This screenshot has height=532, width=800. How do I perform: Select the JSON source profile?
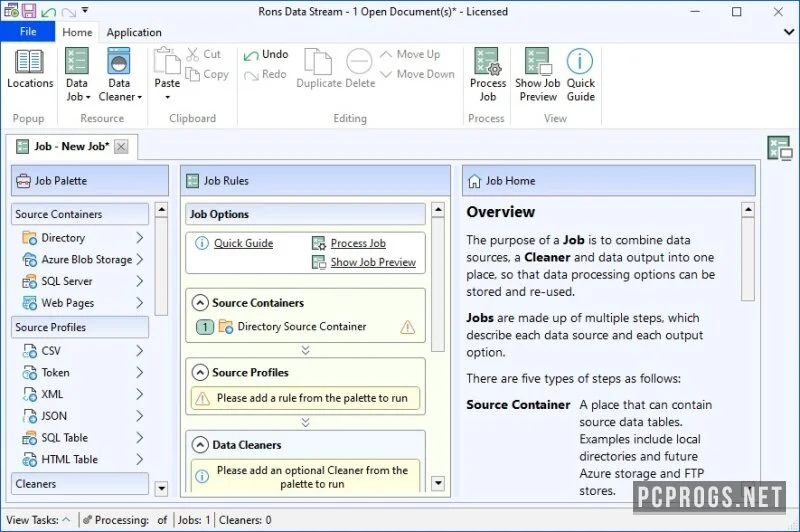coord(54,416)
